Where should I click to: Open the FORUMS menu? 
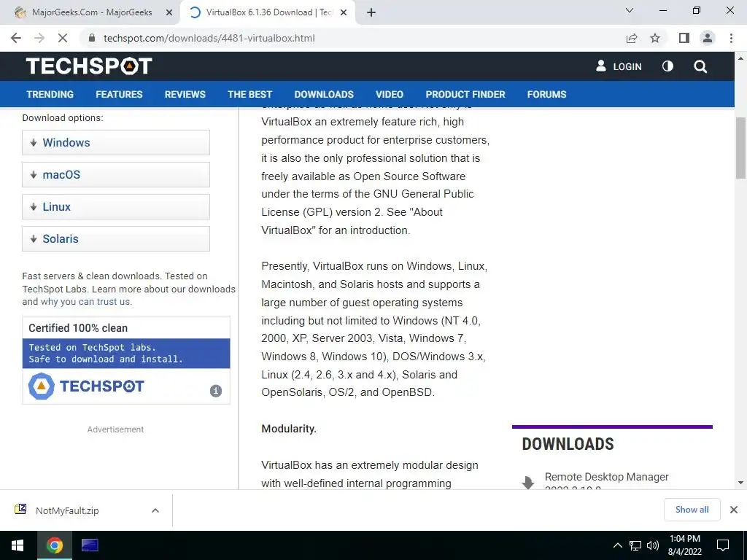[546, 94]
